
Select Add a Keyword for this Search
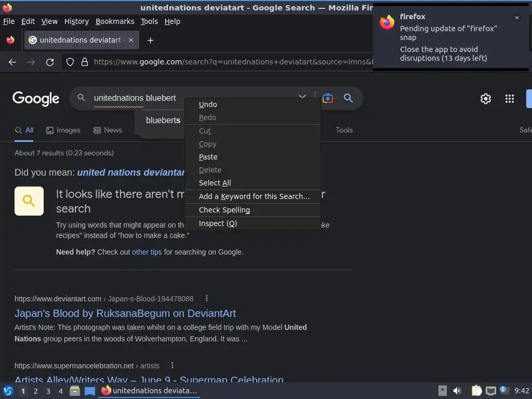253,196
